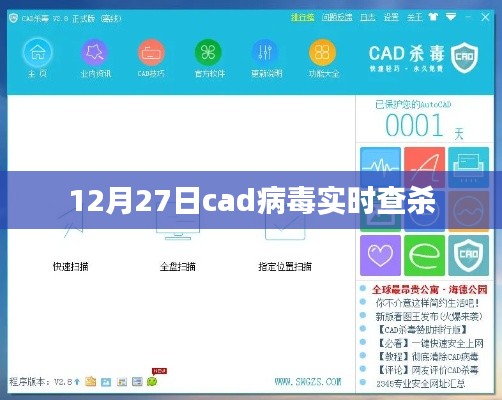Open the 排行榜 menu item
The width and height of the screenshot is (502, 400).
point(303,17)
